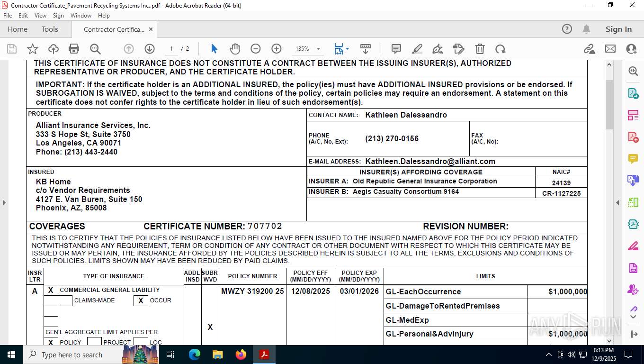644x364 pixels.
Task: Open the Sign document pen tool
Action: [438, 49]
